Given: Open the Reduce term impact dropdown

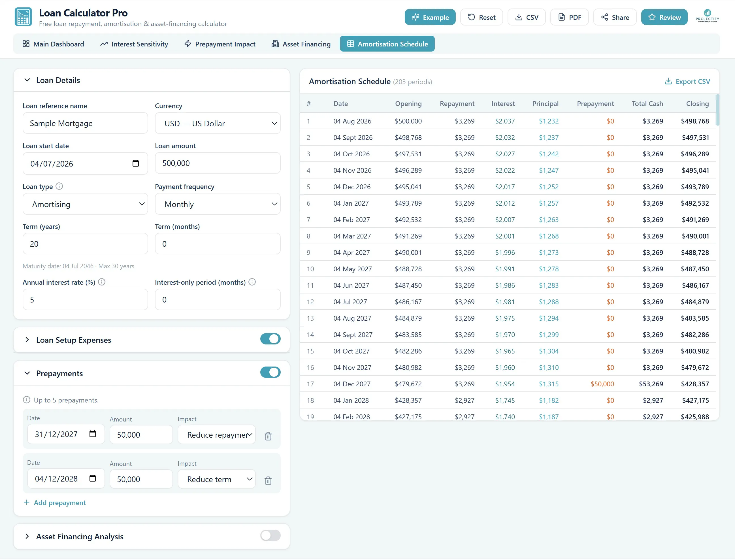Looking at the screenshot, I should (217, 479).
